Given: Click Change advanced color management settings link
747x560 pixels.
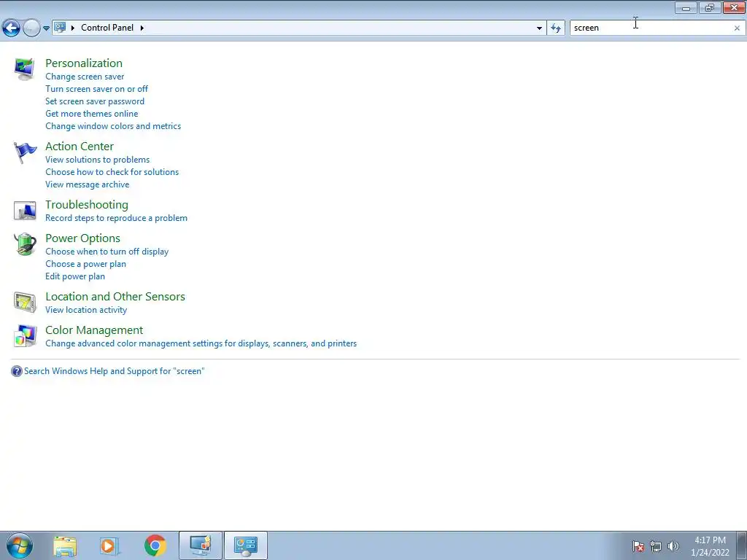Looking at the screenshot, I should tap(201, 343).
